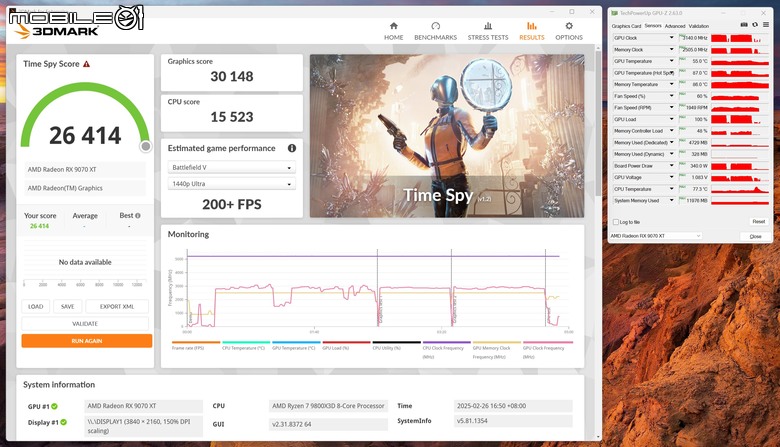Click the AMD Ryzen 7 9800X3D processor field
The height and width of the screenshot is (447, 780).
pos(328,406)
